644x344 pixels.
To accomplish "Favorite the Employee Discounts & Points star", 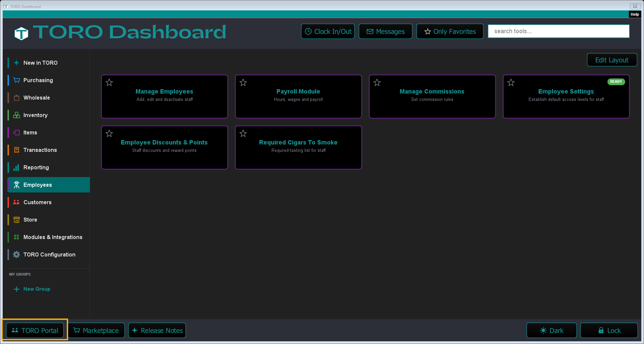I will click(x=109, y=133).
